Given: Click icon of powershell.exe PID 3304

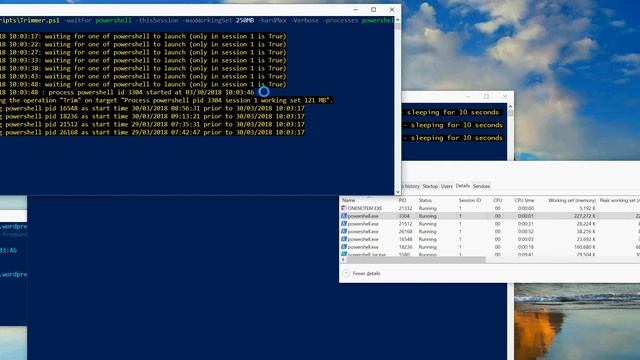Looking at the screenshot, I should click(344, 216).
